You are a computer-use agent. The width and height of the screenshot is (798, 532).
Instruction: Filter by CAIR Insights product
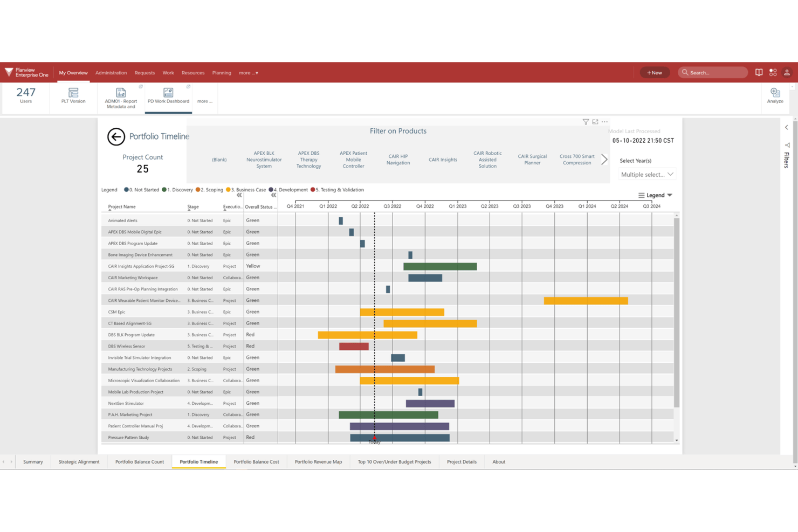click(x=443, y=160)
